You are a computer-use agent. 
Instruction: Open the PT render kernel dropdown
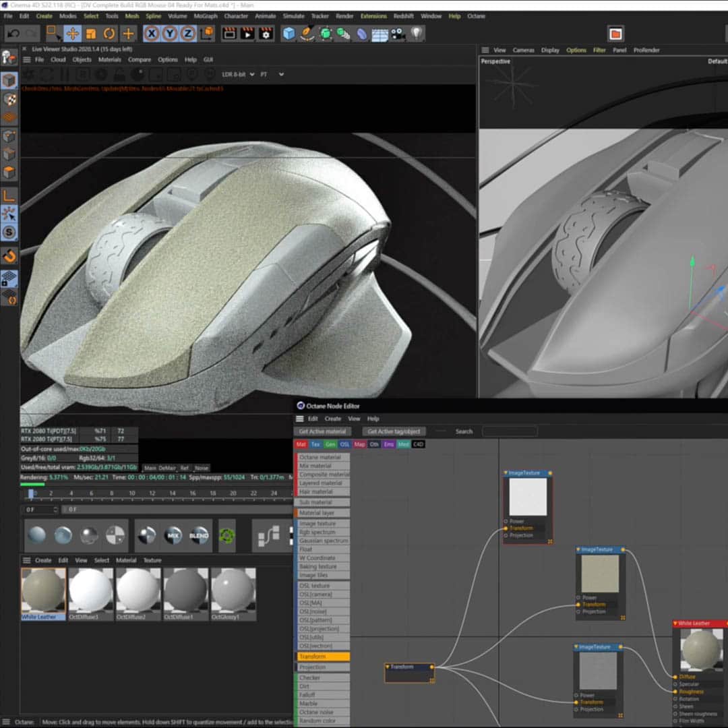[272, 74]
